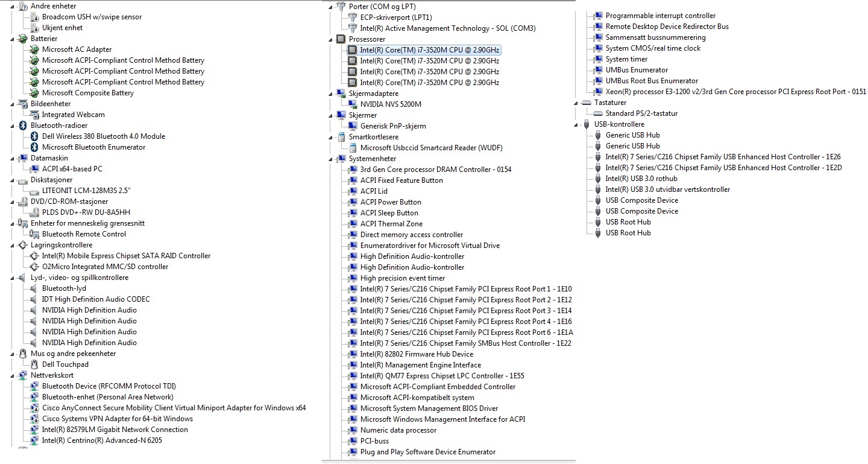Click the Intel USB 3.0 rothub icon
868x464 pixels.
click(x=598, y=179)
